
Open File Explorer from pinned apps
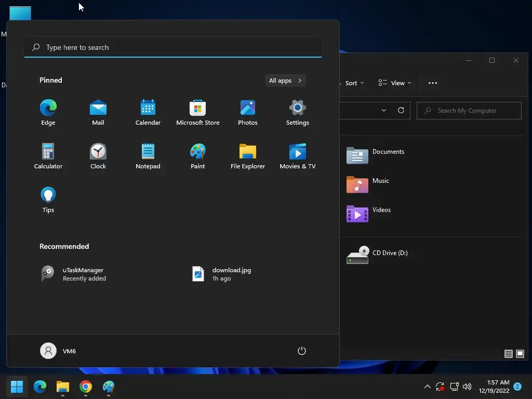pos(248,156)
